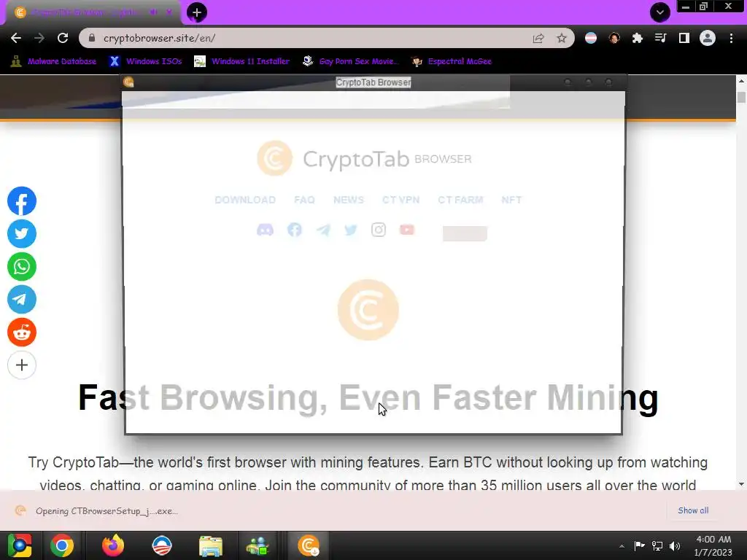Viewport: 747px width, 560px height.
Task: Show hidden tray icons arrow
Action: pyautogui.click(x=622, y=546)
